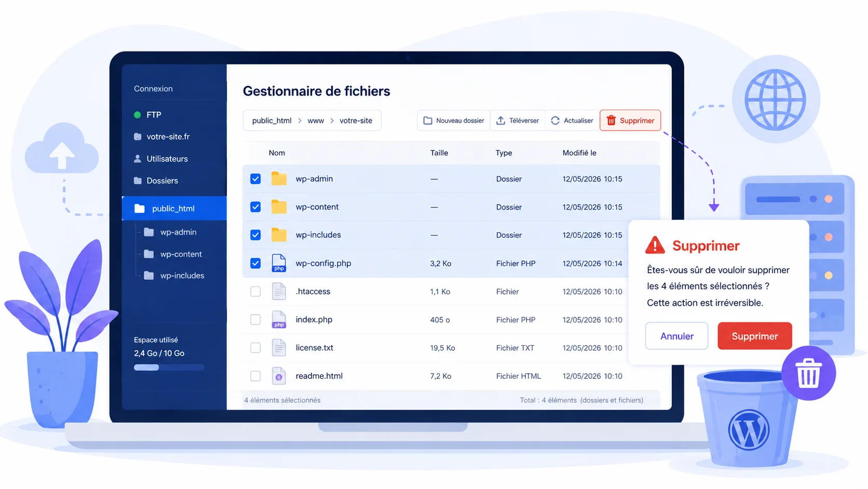Click the Téléverser button
Screen dimensions: 868x489
[x=518, y=121]
